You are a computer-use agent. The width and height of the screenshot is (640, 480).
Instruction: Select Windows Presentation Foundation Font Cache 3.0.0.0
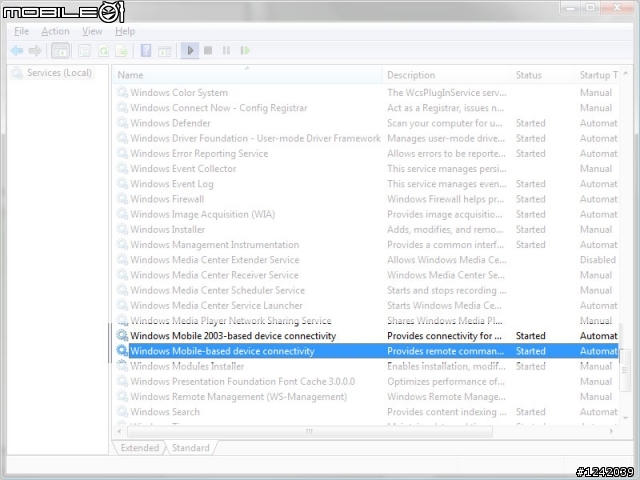click(x=242, y=381)
